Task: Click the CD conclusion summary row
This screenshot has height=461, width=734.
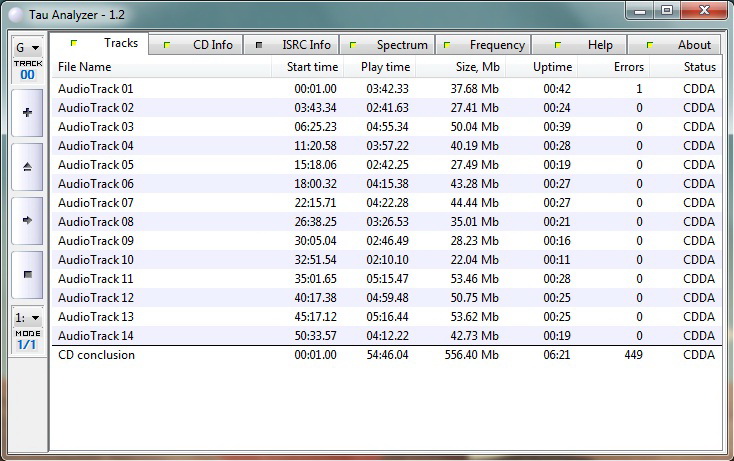Action: [97, 355]
